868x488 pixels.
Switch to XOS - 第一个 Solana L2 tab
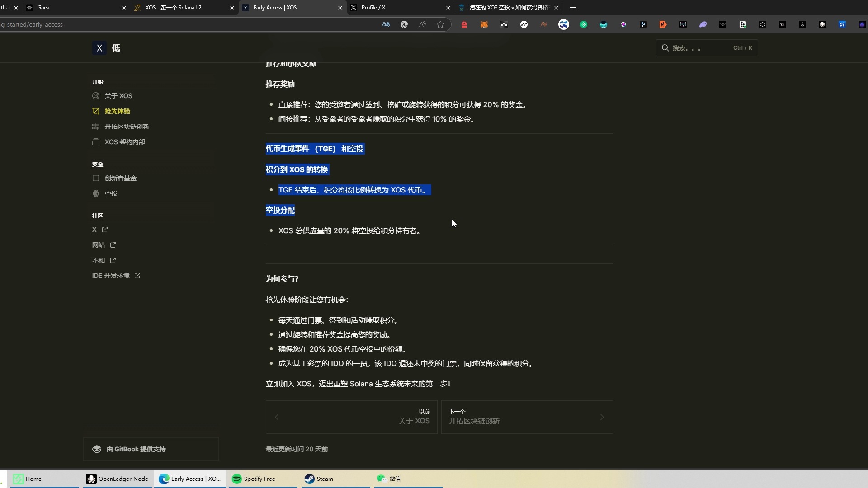(x=184, y=8)
